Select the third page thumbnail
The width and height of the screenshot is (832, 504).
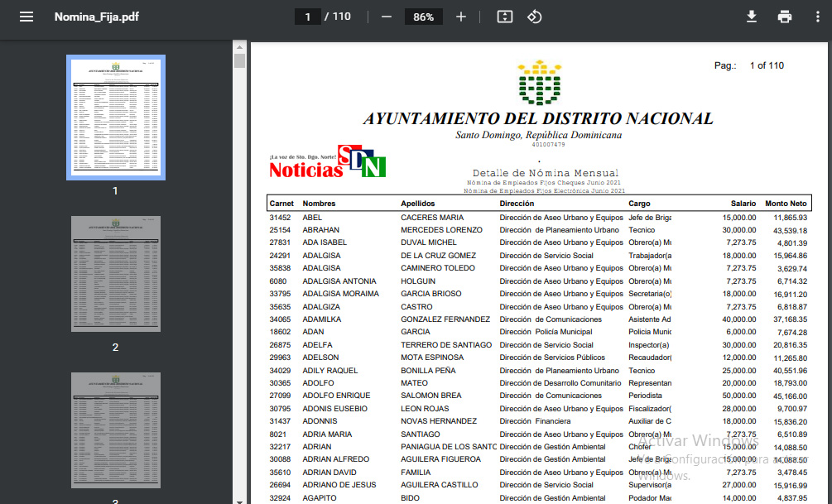click(115, 429)
